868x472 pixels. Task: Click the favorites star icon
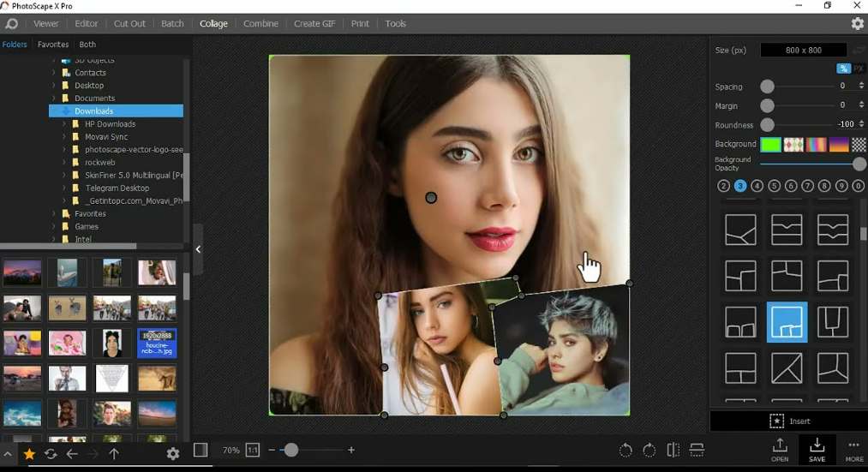(29, 454)
